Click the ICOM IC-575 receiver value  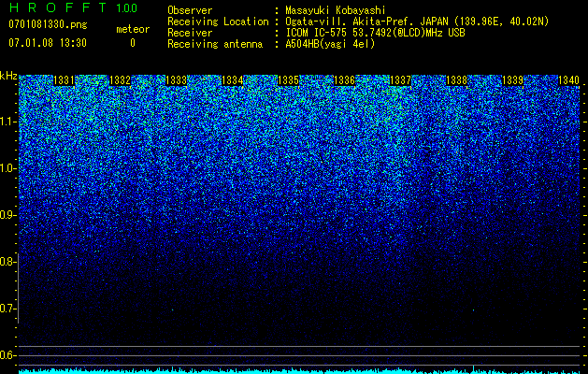click(x=375, y=33)
